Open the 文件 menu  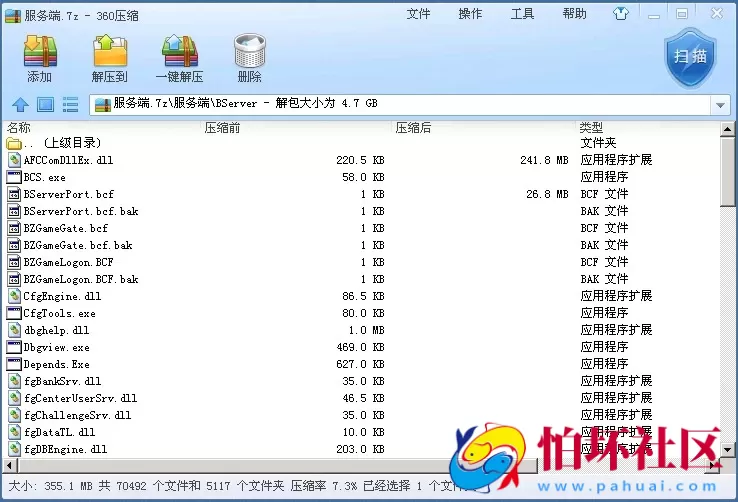click(x=418, y=14)
